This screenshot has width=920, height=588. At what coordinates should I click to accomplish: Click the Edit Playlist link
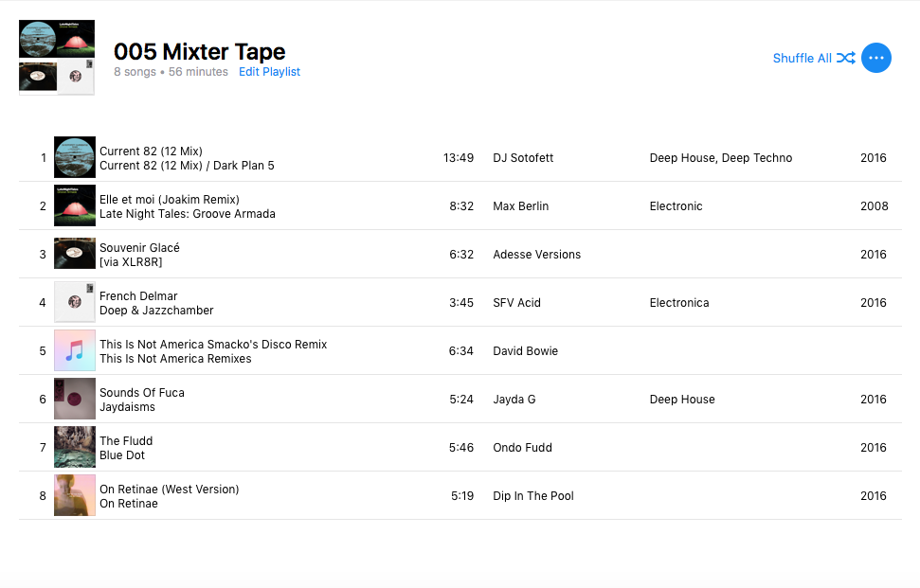coord(269,72)
